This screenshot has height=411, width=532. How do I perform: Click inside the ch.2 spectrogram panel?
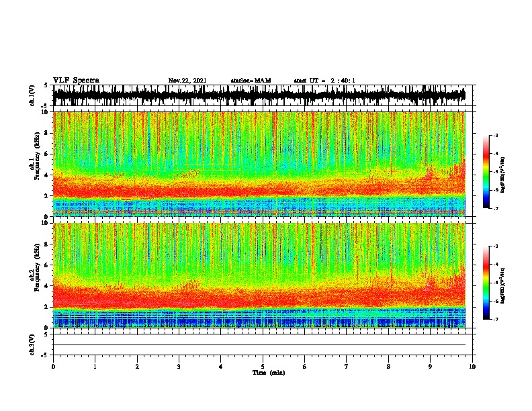[259, 275]
